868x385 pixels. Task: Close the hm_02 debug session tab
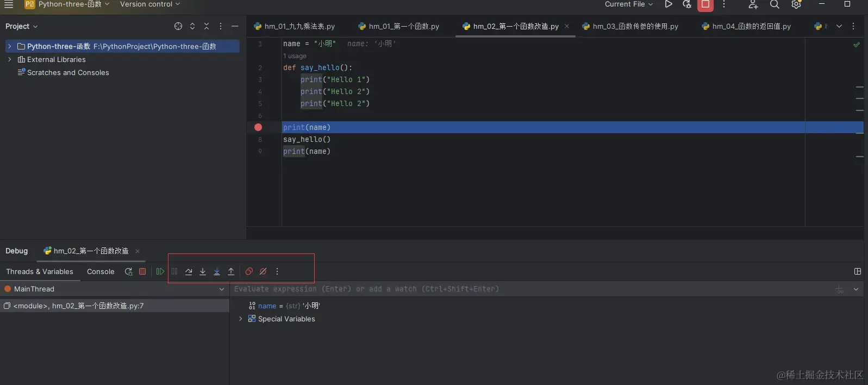[138, 251]
